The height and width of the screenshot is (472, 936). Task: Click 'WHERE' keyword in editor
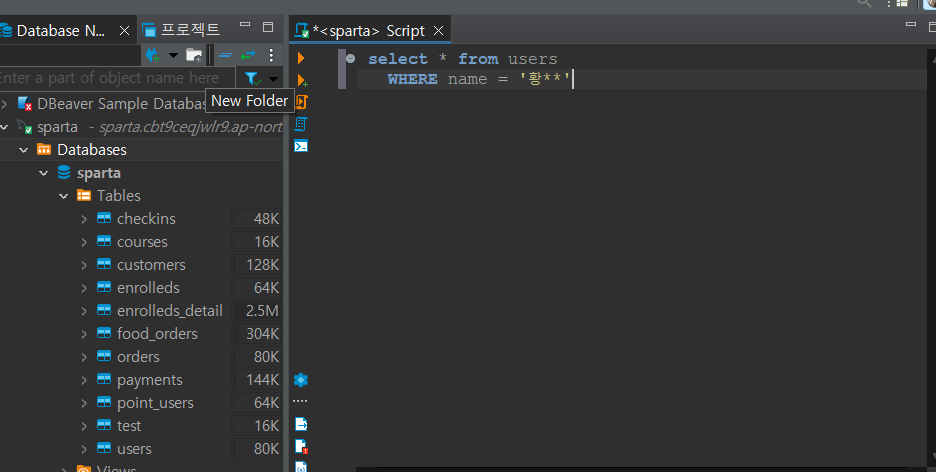(x=412, y=79)
